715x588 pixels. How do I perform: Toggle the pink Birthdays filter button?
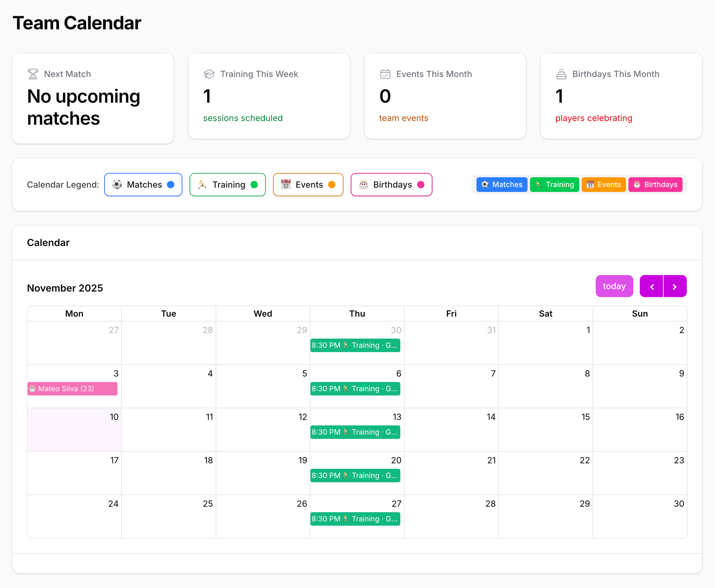pyautogui.click(x=655, y=185)
